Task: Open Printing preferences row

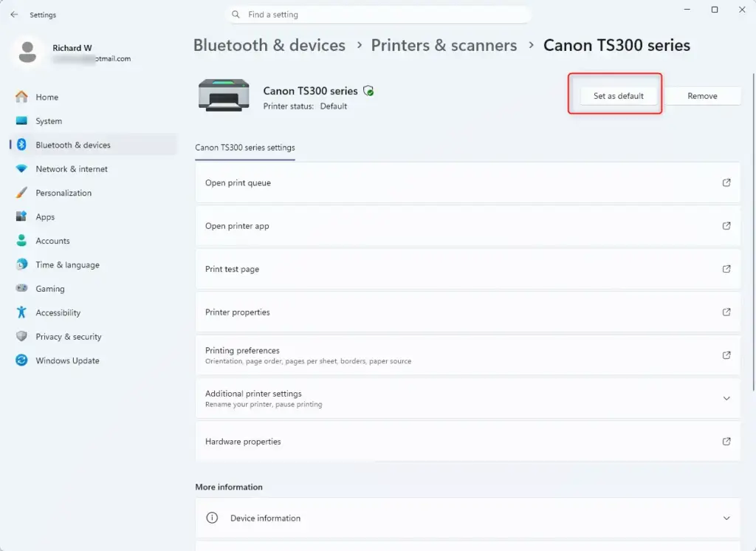Action: [467, 355]
